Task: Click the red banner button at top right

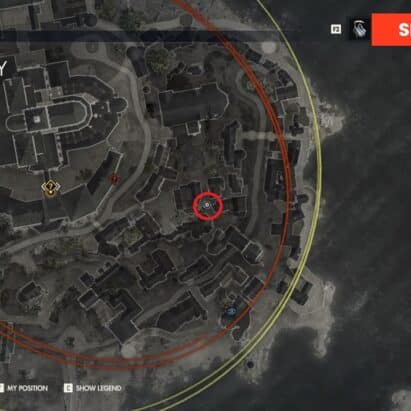Action: coord(391,30)
